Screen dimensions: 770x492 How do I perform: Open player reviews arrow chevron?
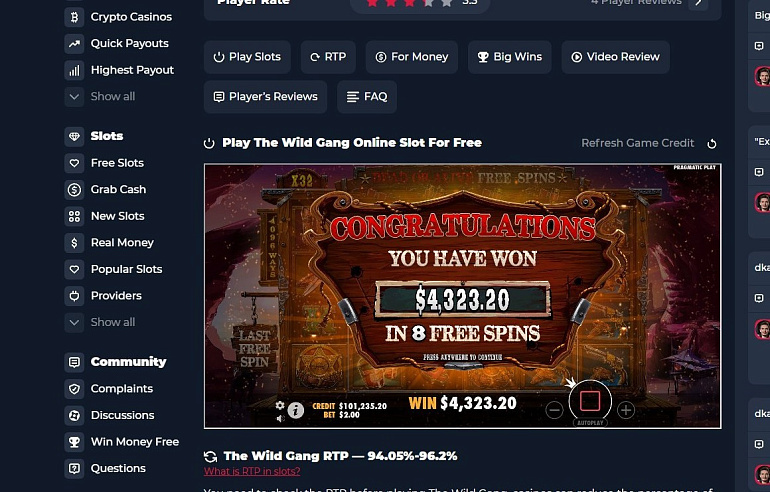[698, 2]
